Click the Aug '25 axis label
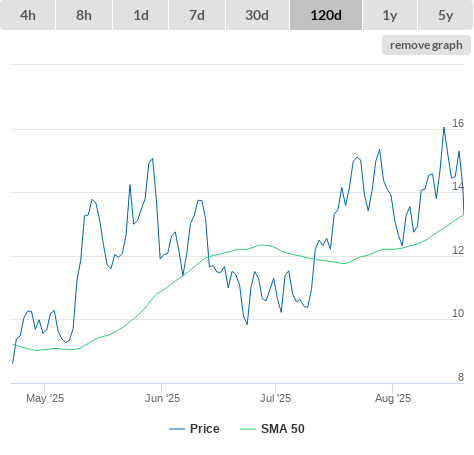The image size is (474, 455). pos(393,398)
